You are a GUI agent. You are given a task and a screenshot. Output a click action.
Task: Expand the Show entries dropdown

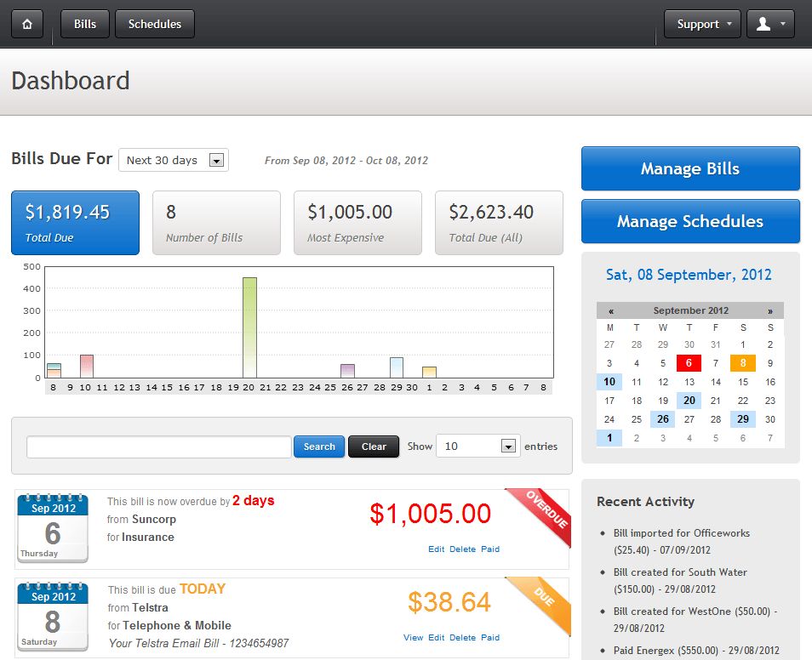click(477, 446)
